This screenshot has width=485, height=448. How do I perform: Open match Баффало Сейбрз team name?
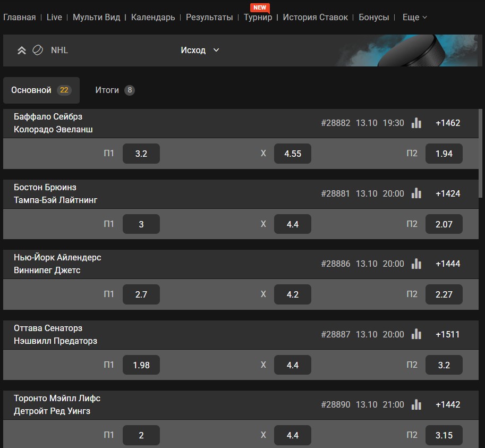click(48, 116)
